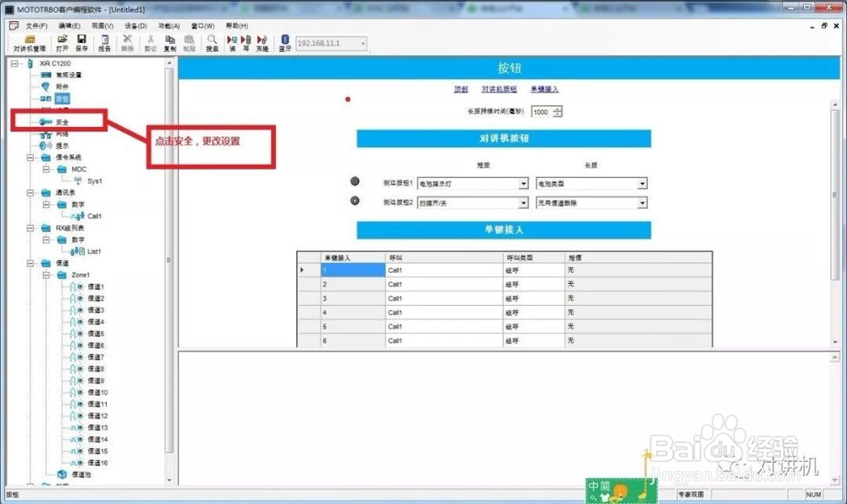Open the 设备(D) menu

click(136, 26)
